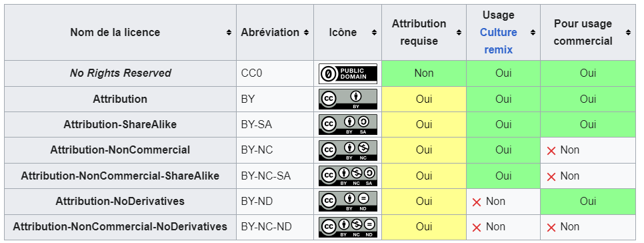Image resolution: width=644 pixels, height=243 pixels.
Task: Click the BY-NC-ND license badge
Action: click(x=347, y=227)
